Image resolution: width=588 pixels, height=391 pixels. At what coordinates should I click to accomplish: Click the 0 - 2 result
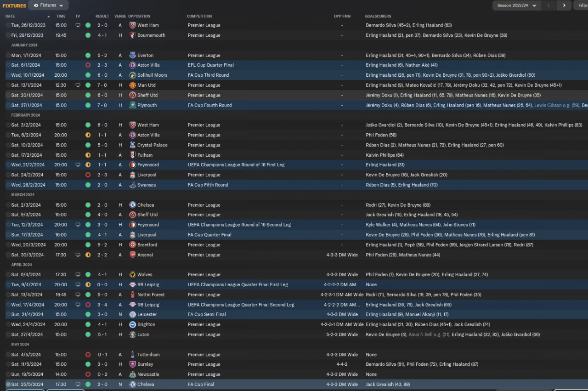click(x=102, y=374)
